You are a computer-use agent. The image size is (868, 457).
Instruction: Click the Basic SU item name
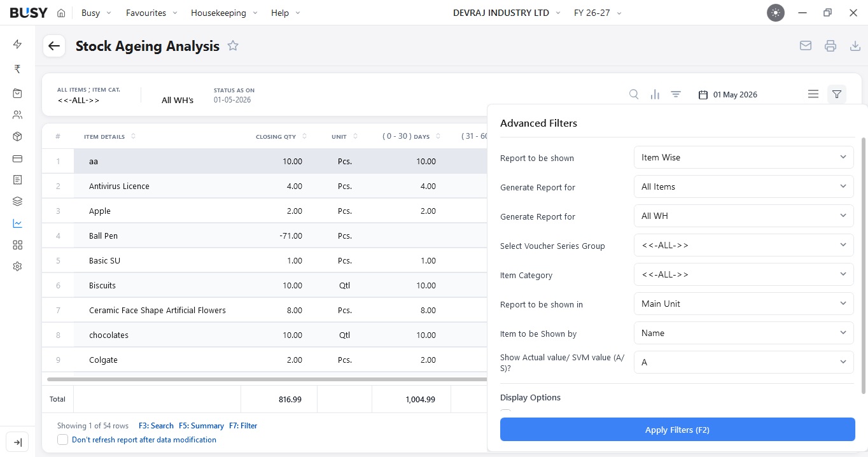coord(104,260)
